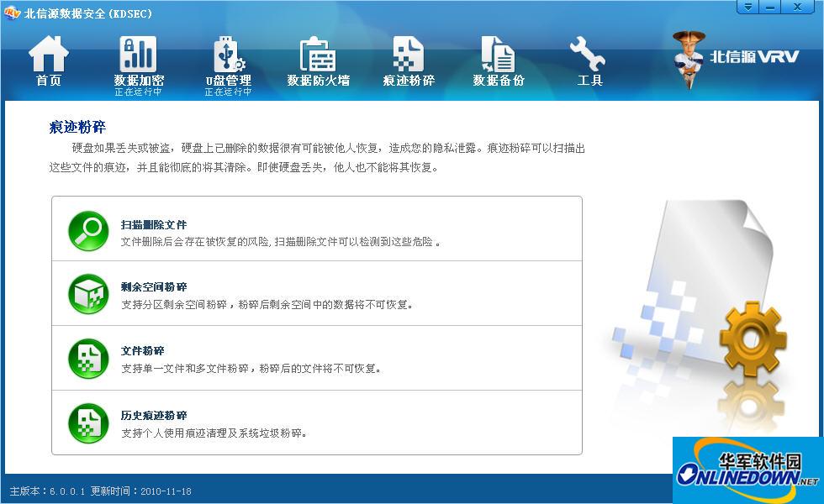Click the 文件粉碎 shredded-file icon
The image size is (824, 504).
(x=87, y=358)
